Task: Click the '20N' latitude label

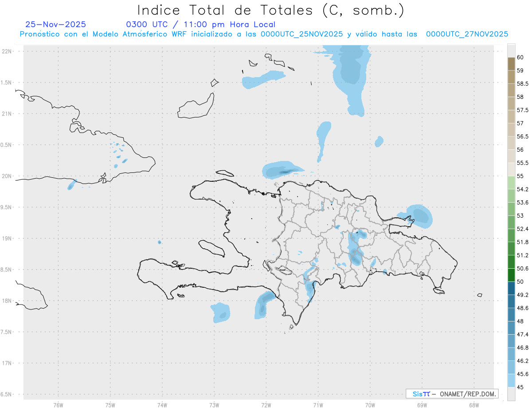Action: [7, 176]
